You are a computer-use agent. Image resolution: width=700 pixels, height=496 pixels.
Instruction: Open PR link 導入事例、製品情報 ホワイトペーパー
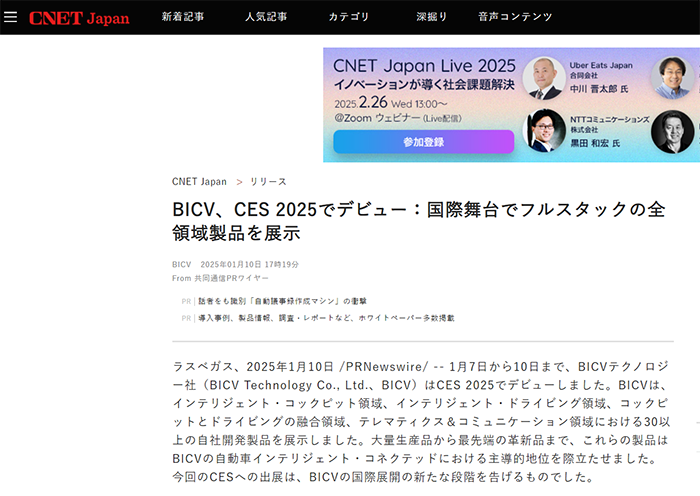point(325,318)
